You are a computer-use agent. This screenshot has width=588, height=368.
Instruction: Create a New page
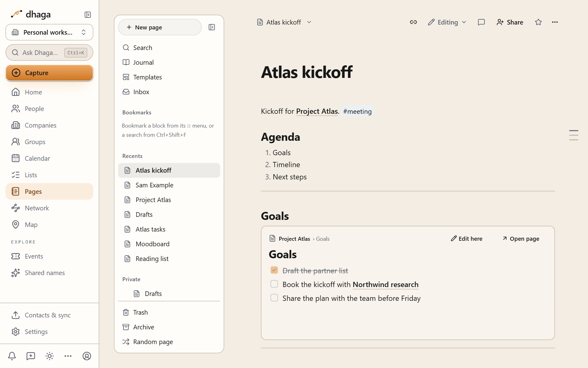coord(160,27)
